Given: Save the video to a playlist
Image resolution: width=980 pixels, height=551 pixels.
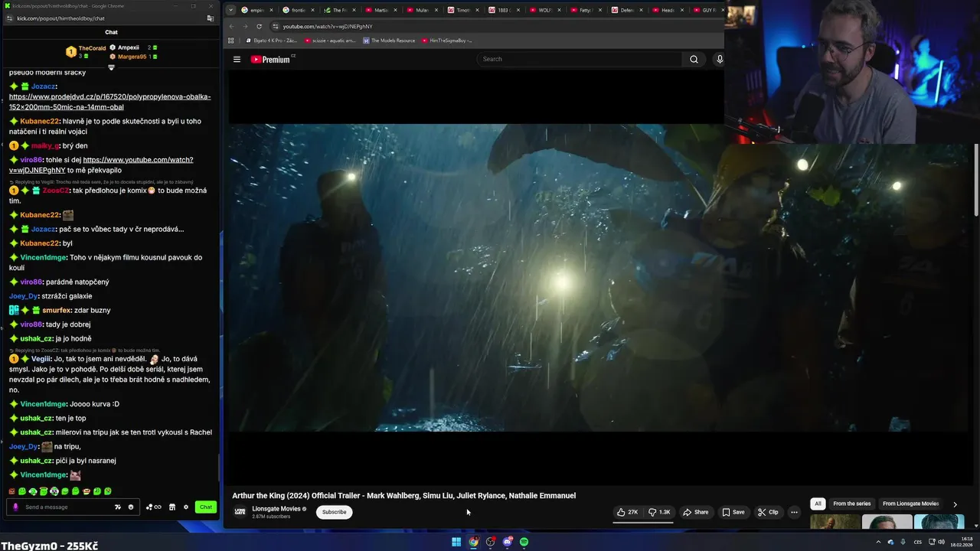Looking at the screenshot, I should (733, 512).
